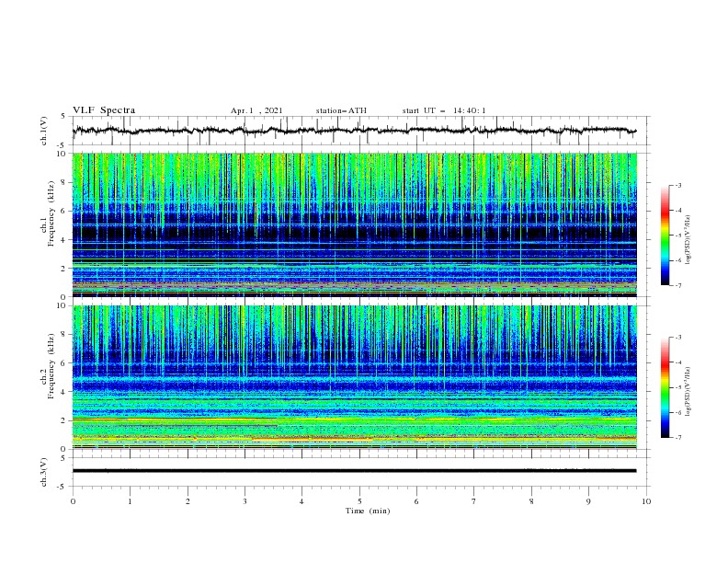This screenshot has width=728, height=563.
Task: Click the ch.1 voltage waveform trace
Action: click(355, 131)
